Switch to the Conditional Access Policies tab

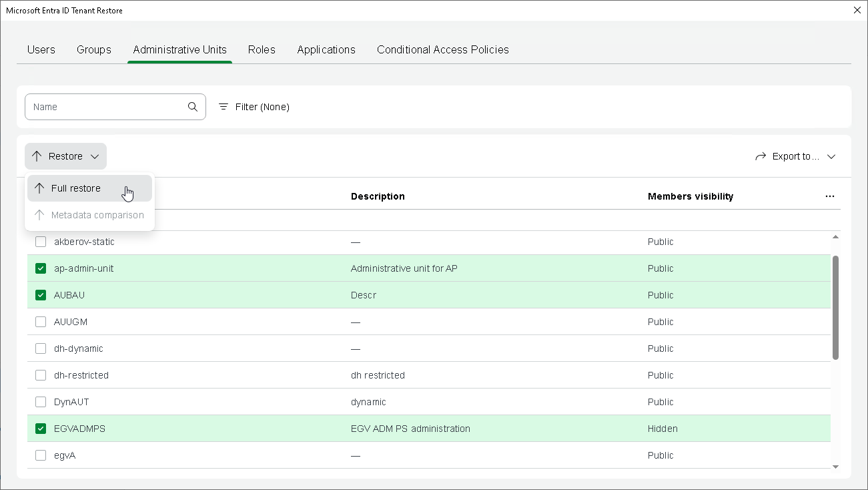point(442,49)
